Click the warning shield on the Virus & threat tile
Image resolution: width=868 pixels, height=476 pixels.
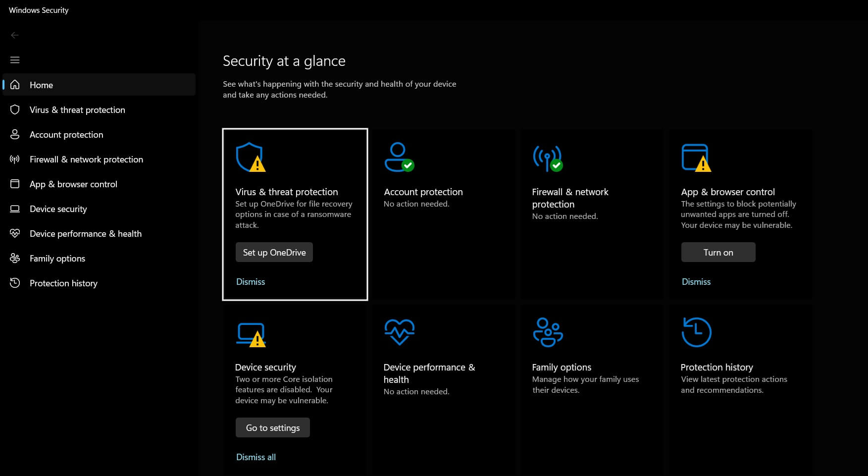(250, 158)
